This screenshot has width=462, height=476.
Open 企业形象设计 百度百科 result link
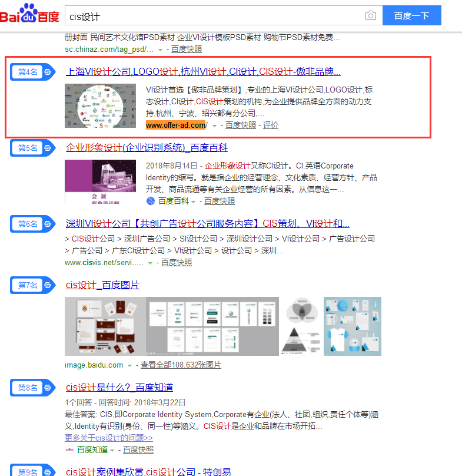pos(147,148)
